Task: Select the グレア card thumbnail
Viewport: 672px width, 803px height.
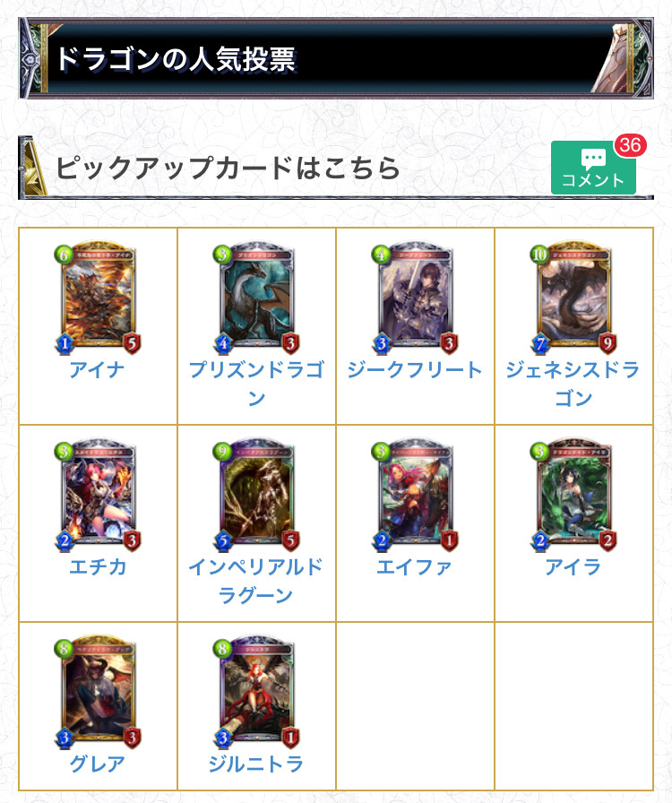Action: pos(98,691)
